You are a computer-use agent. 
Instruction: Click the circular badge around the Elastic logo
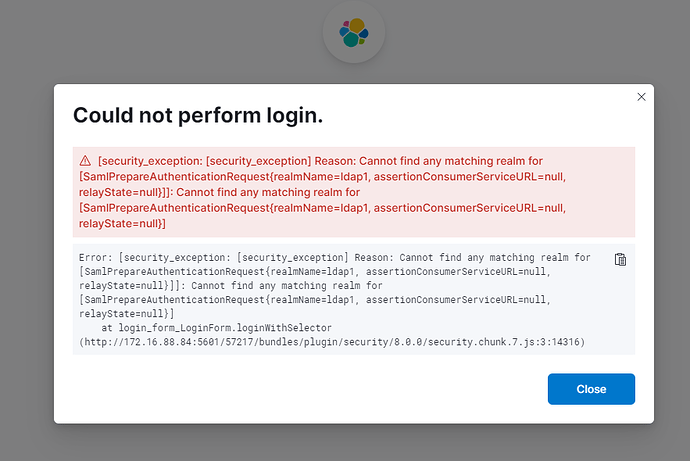point(354,32)
